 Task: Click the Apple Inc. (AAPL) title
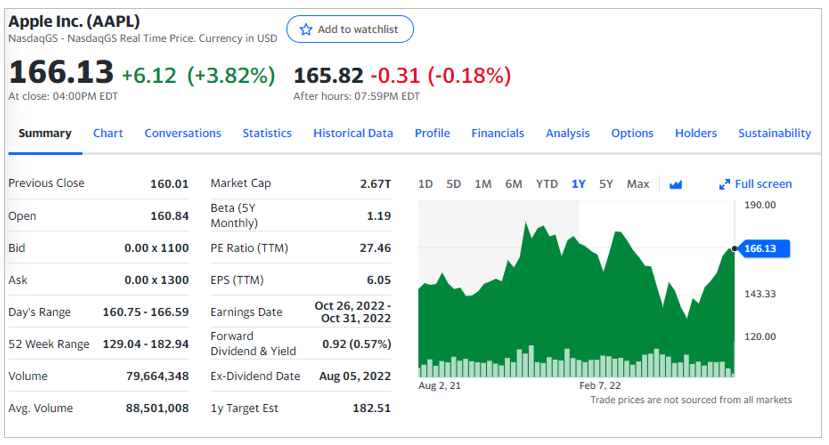point(74,22)
